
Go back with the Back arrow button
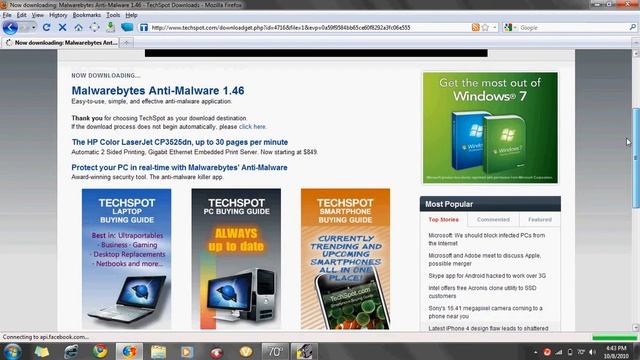[10, 27]
